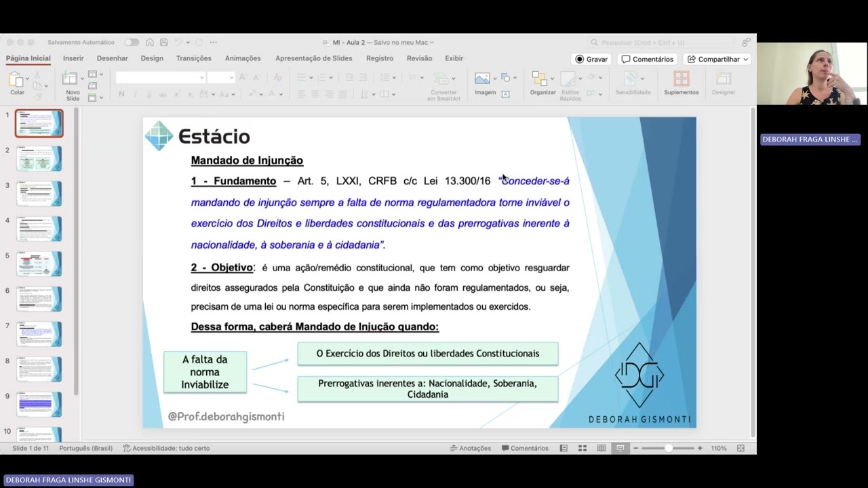Click the zoom out minus icon
The width and height of the screenshot is (868, 488).
(x=636, y=448)
